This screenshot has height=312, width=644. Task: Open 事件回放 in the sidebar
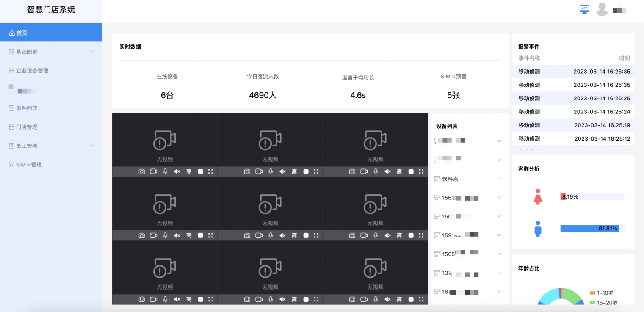coord(51,108)
